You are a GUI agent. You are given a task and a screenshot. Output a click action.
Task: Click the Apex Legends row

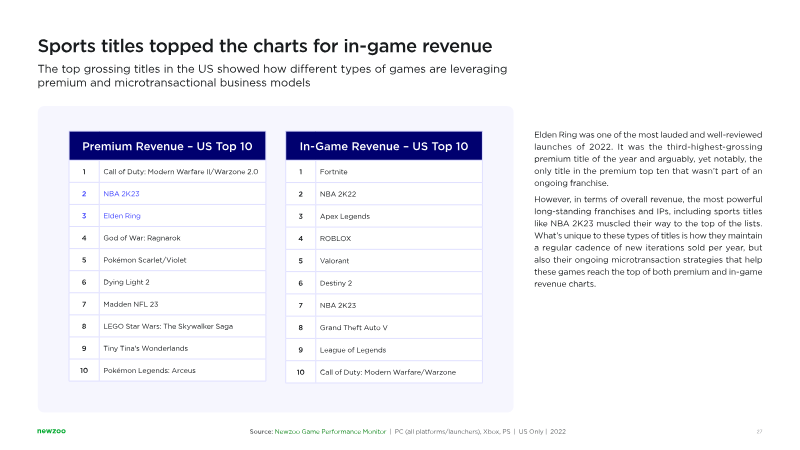(x=345, y=216)
